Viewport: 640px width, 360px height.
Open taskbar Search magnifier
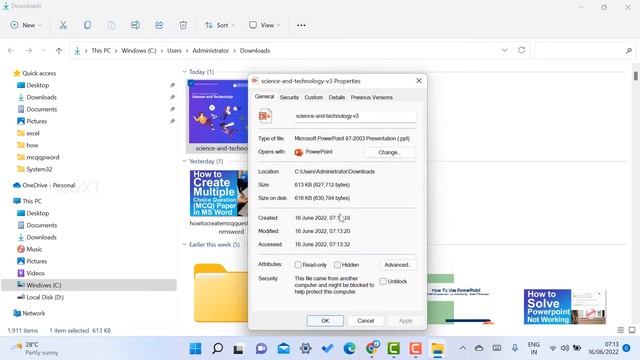coord(218,349)
